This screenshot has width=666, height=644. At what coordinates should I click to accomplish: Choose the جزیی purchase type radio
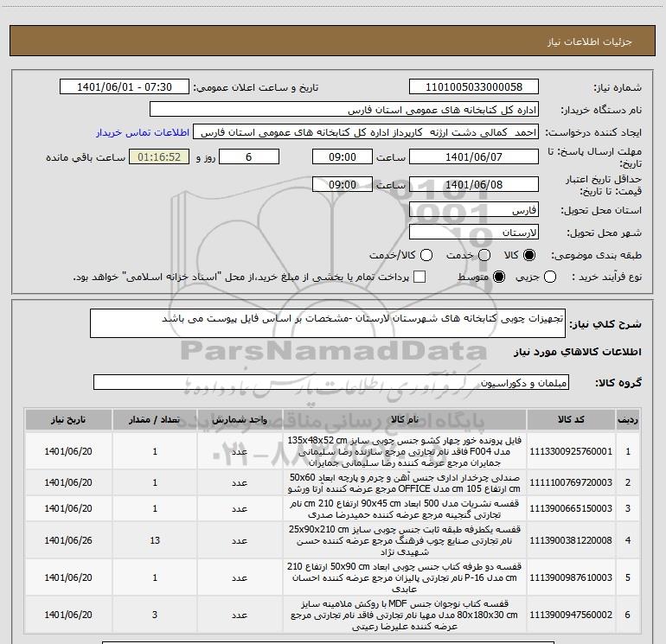click(550, 277)
